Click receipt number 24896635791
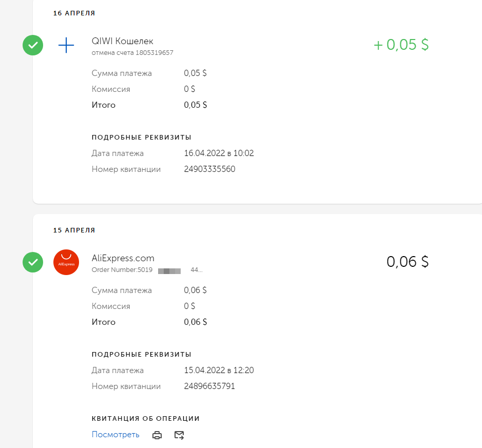The height and width of the screenshot is (448, 482). 209,386
